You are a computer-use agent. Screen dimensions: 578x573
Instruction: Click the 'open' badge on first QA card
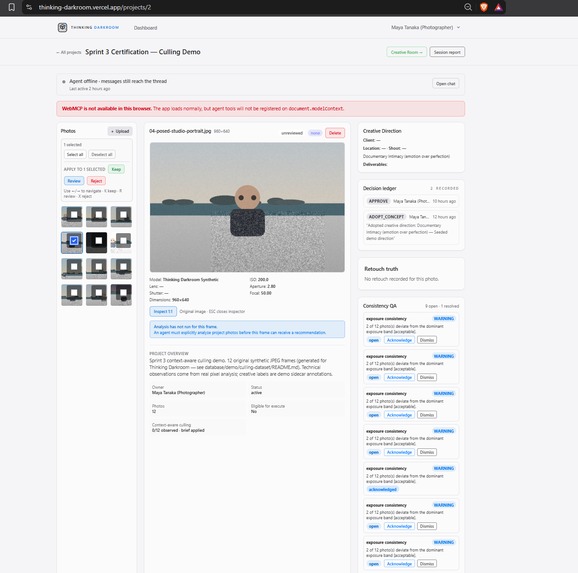[x=374, y=340]
